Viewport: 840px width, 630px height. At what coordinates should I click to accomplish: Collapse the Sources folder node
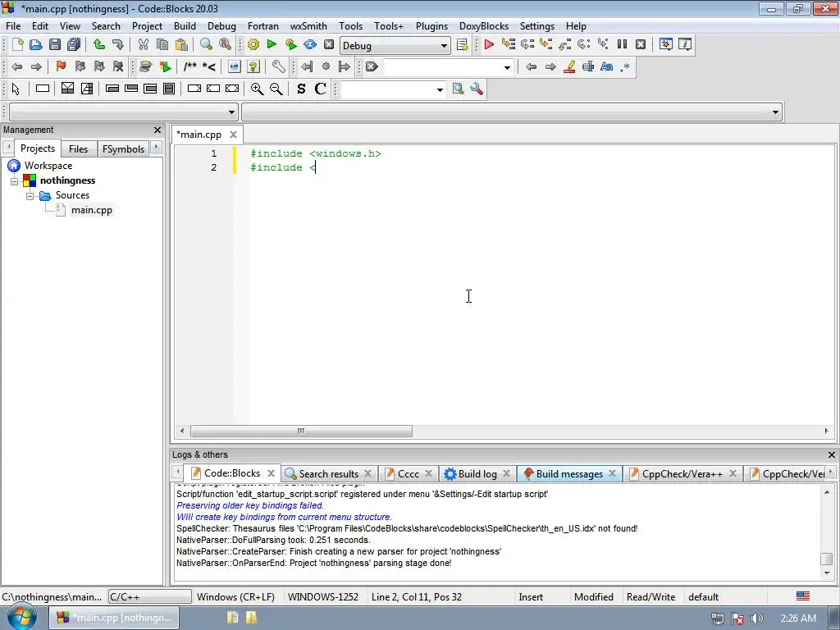pos(30,196)
